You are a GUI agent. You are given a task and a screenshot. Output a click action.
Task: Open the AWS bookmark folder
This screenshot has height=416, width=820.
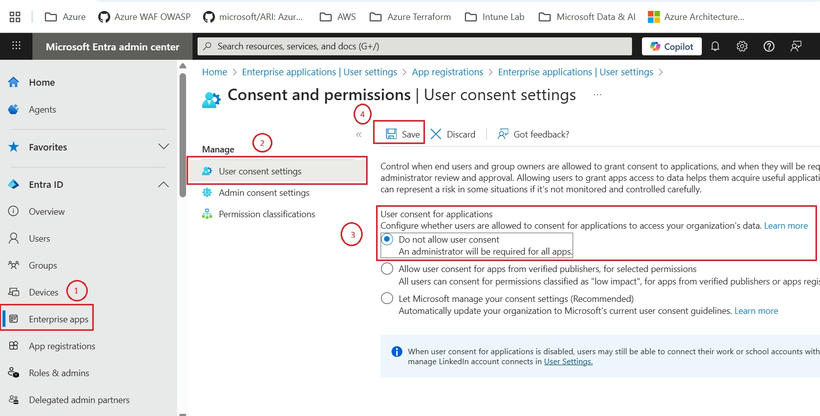338,17
